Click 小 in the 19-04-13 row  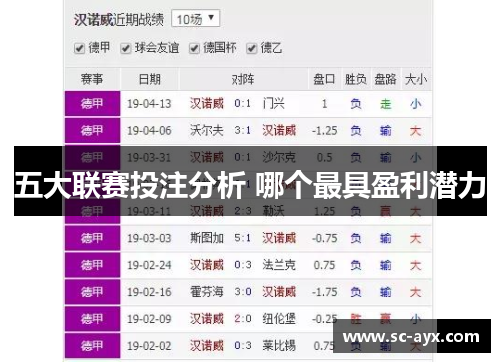pyautogui.click(x=415, y=104)
